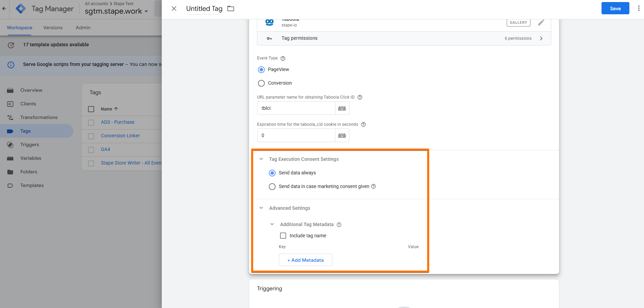The width and height of the screenshot is (644, 308).
Task: Click the Folders sidebar icon
Action: click(10, 172)
